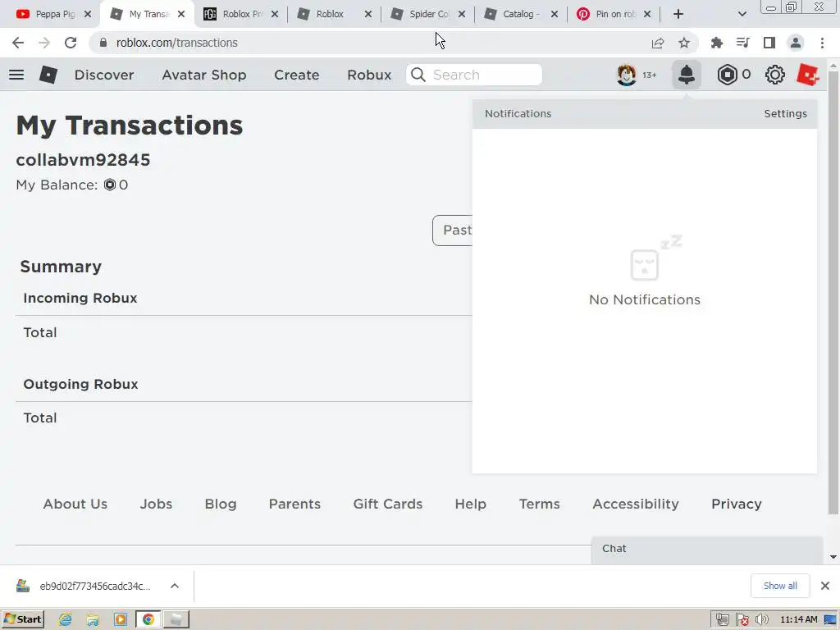Viewport: 840px width, 630px height.
Task: Open the Discover nav item
Action: pyautogui.click(x=104, y=75)
